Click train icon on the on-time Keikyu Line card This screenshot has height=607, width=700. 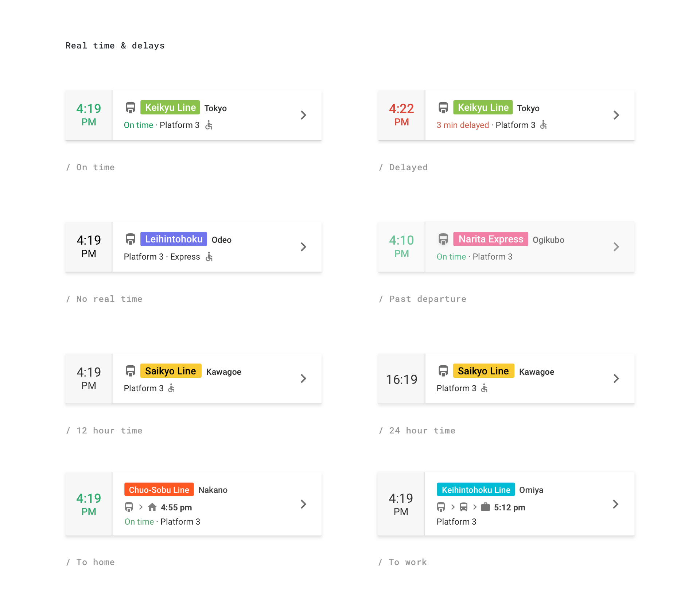click(131, 108)
